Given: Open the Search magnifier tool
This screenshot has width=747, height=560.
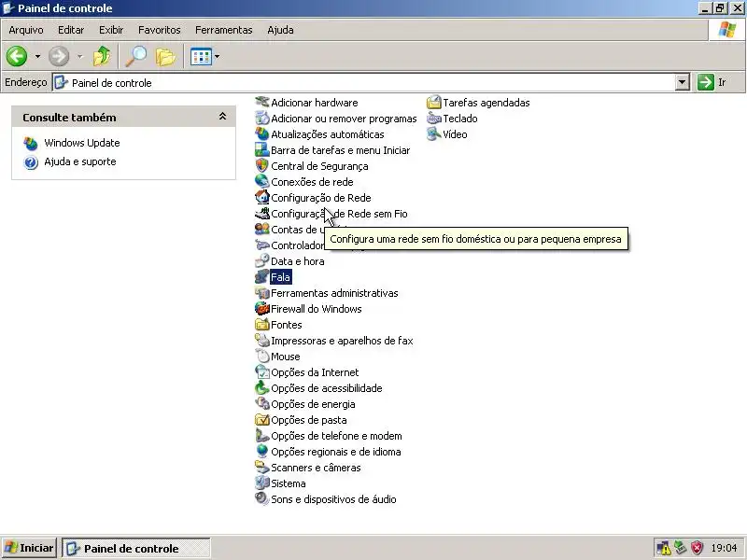Looking at the screenshot, I should coord(135,57).
